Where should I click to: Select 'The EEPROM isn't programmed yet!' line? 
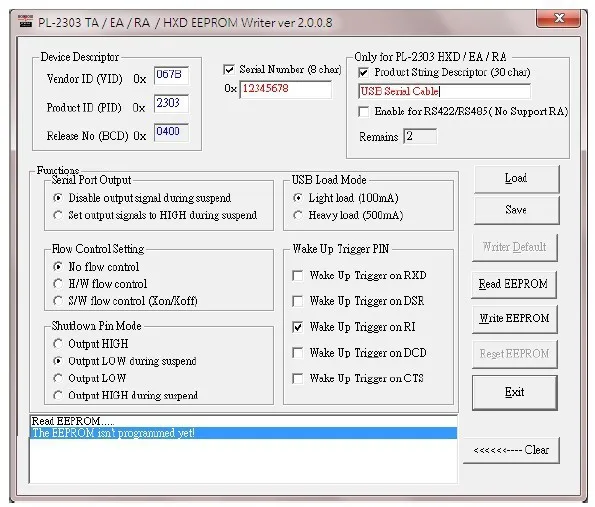pyautogui.click(x=243, y=433)
